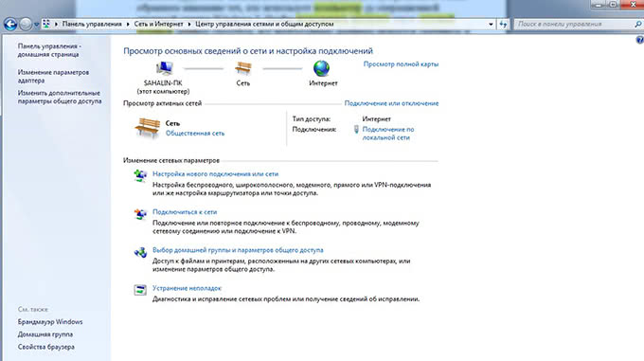Open Домашняя группа link
Image resolution: width=644 pixels, height=361 pixels.
click(45, 334)
